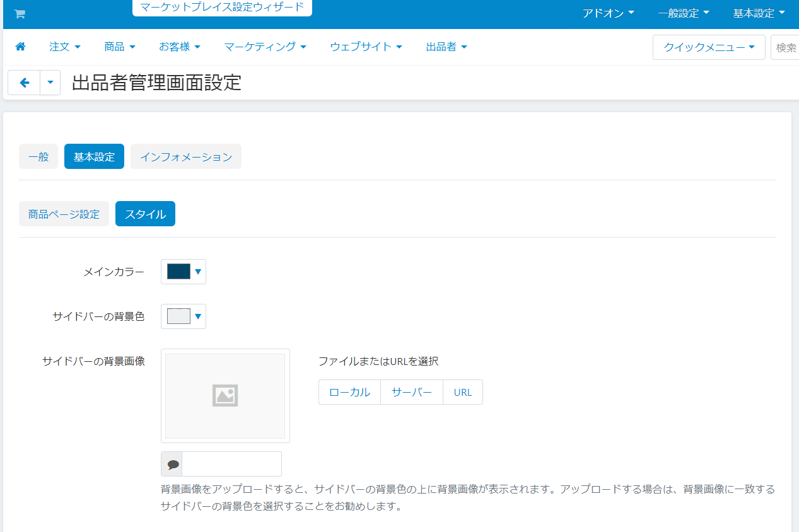Click the URL file source button
This screenshot has height=532, width=799.
click(x=463, y=392)
